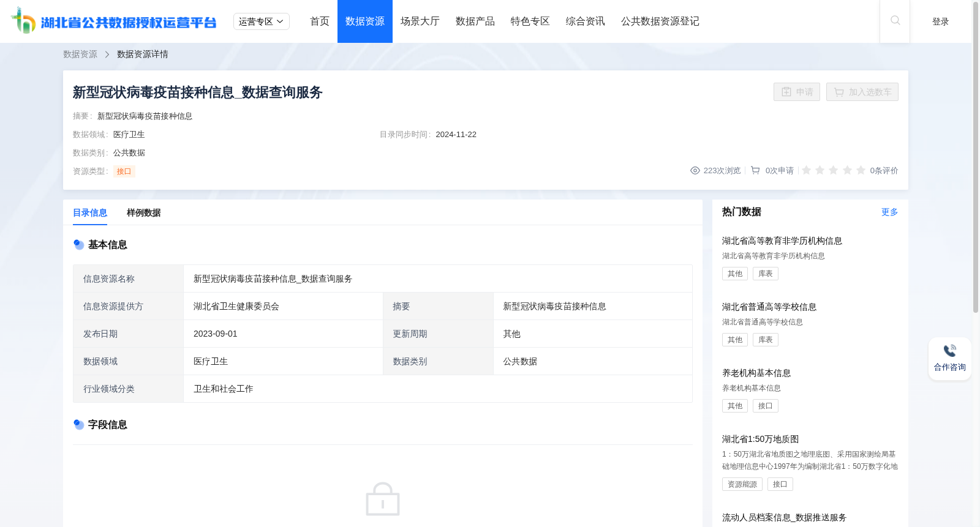Click the 字段信息 section bullet icon
Screen dimensions: 980x527
click(x=78, y=425)
